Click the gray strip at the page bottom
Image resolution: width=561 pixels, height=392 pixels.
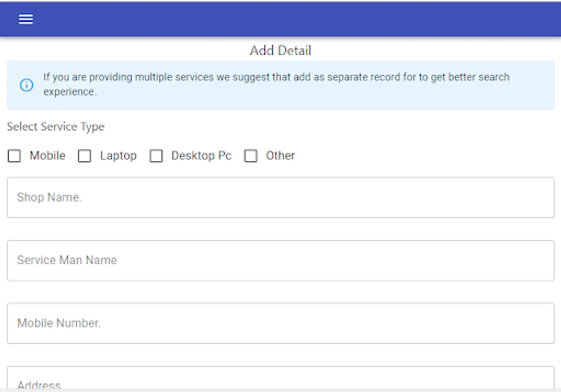point(280,390)
